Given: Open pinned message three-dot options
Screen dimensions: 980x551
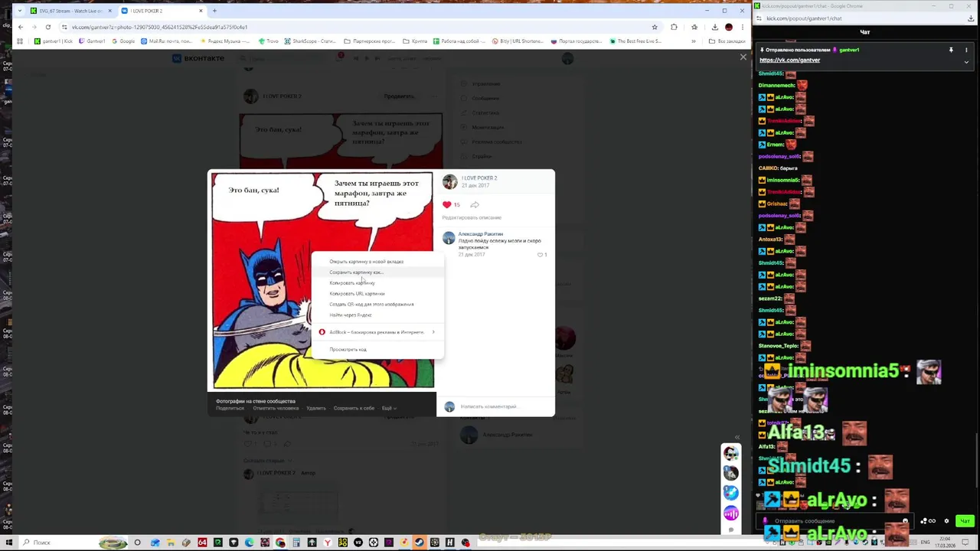Looking at the screenshot, I should (966, 50).
